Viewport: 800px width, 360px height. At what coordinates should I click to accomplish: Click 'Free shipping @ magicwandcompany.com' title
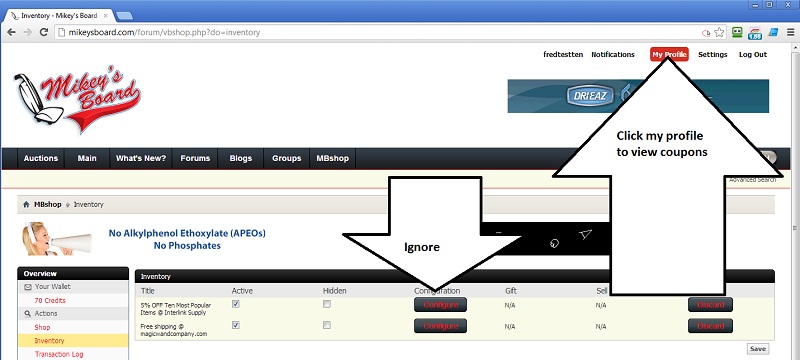pos(174,329)
